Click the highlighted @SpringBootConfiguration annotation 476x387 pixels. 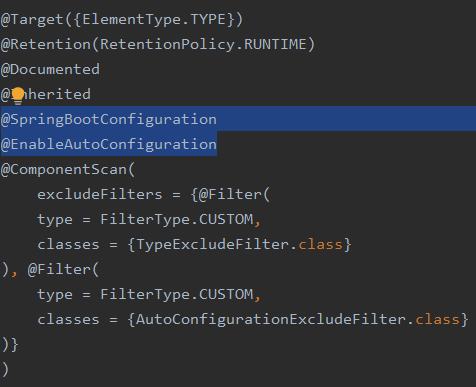click(109, 120)
